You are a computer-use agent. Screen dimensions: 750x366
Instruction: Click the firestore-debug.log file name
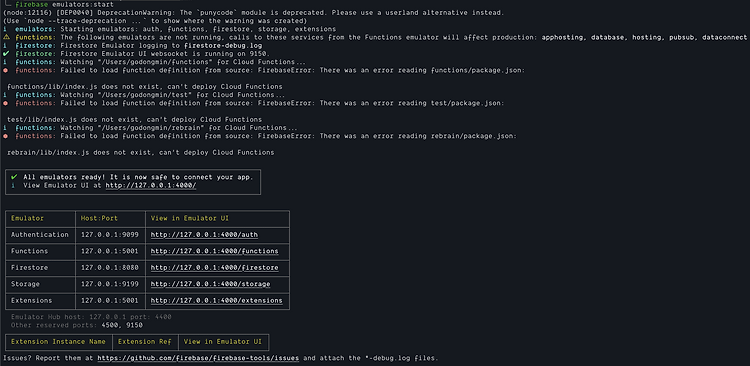coord(222,45)
